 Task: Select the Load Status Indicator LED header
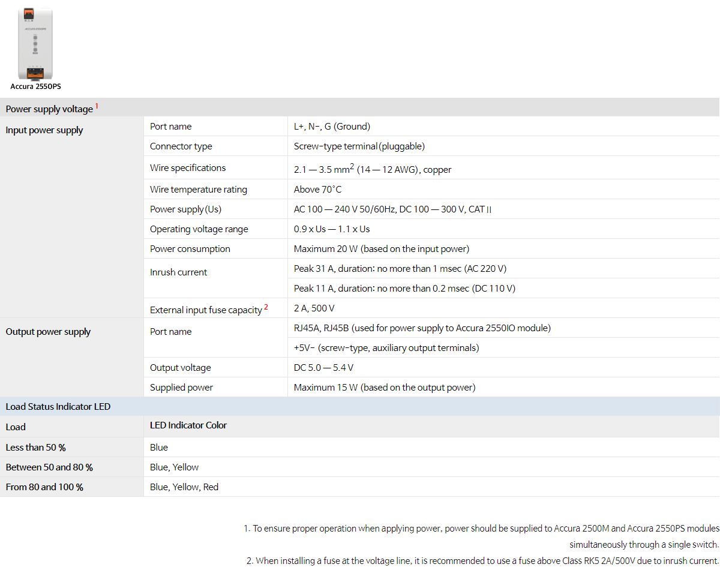pyautogui.click(x=58, y=407)
